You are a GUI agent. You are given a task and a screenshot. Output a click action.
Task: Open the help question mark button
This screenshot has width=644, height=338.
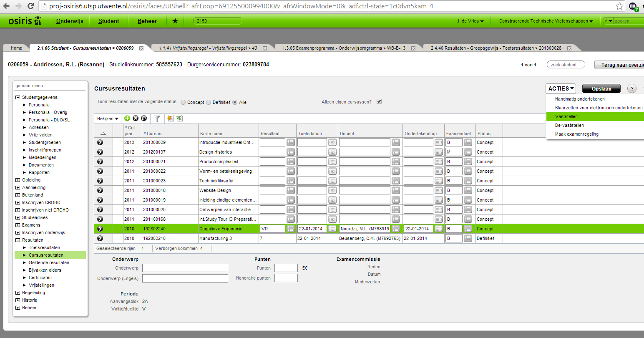point(632,88)
